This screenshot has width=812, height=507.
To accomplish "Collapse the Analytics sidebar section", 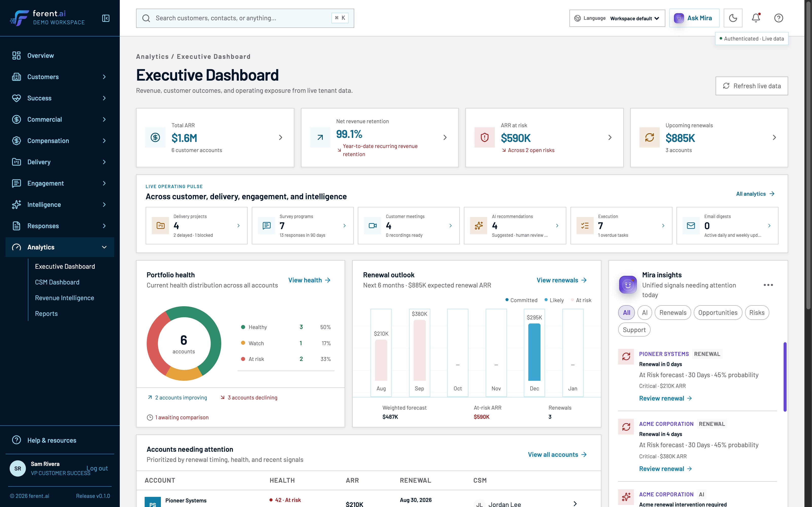I will [60, 247].
